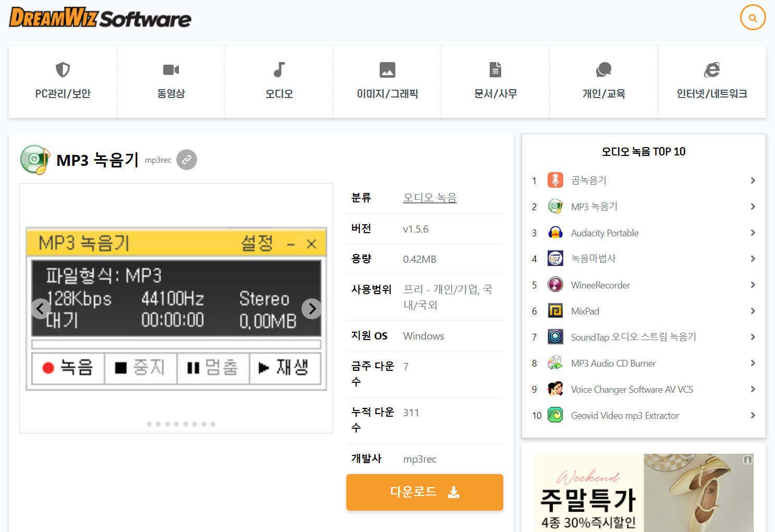This screenshot has height=532, width=775.
Task: Expand 녹음마법사 row chevron
Action: 753,259
